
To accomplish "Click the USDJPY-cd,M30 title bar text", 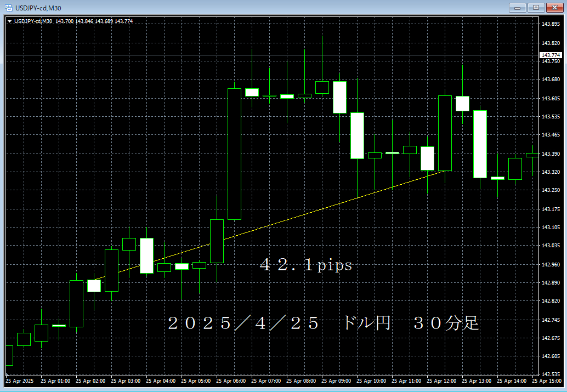I will (x=38, y=8).
